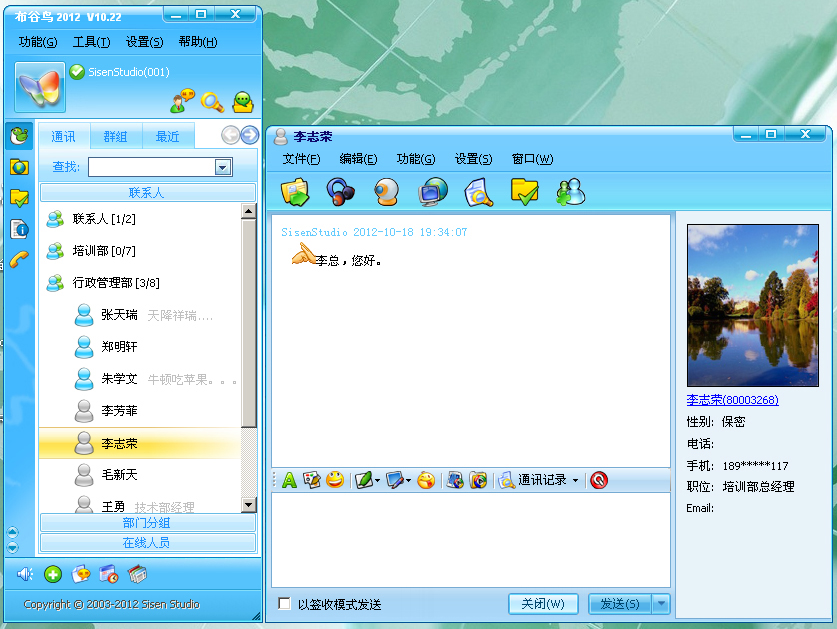Viewport: 837px width, 629px height.
Task: Click the webcam video chat icon
Action: click(x=387, y=191)
